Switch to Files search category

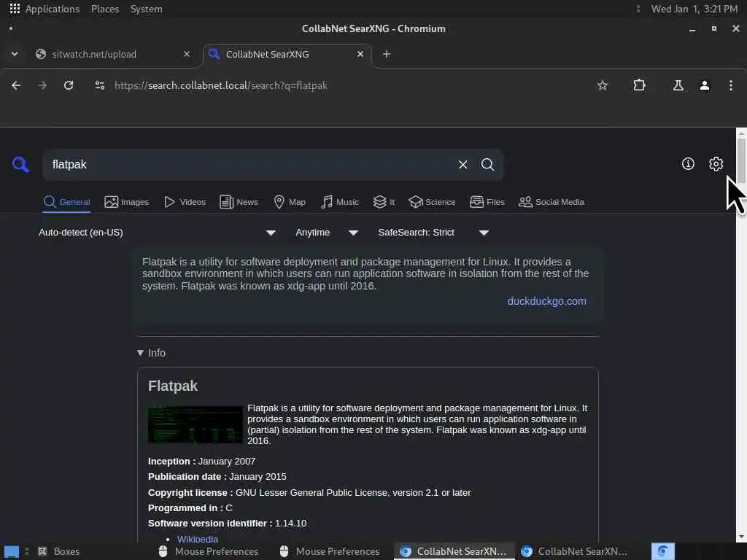(487, 202)
